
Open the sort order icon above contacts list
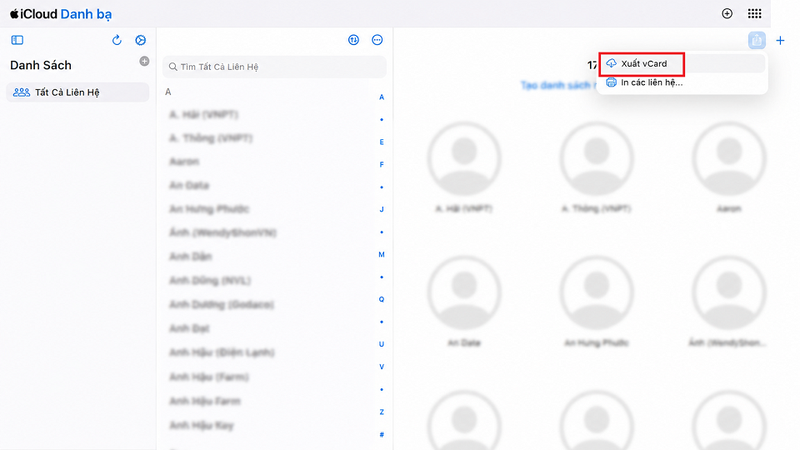354,40
